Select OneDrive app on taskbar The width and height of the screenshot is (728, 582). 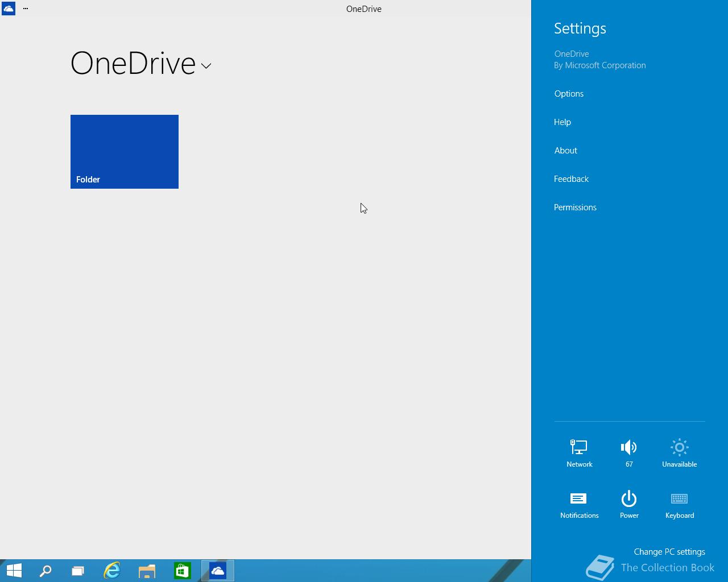pos(218,571)
